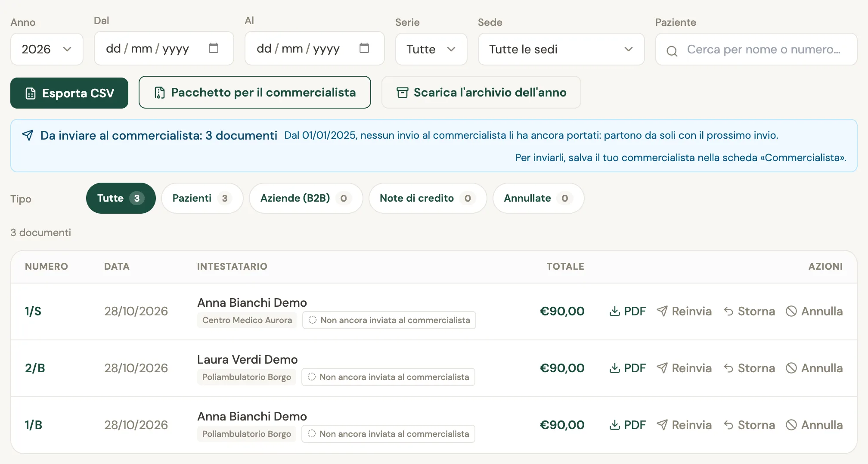Open the Anno 2026 dropdown

[x=47, y=49]
